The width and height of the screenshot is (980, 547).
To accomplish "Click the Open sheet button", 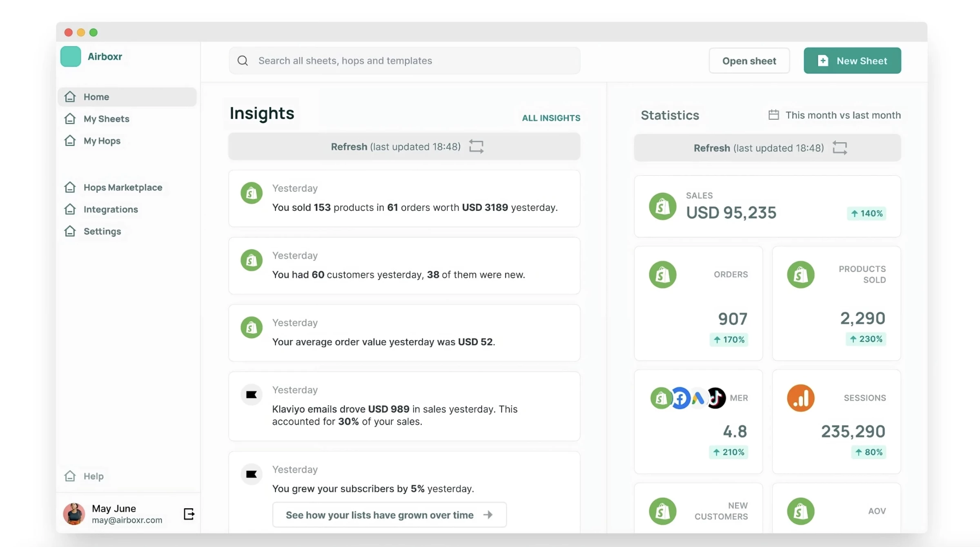I will coord(749,60).
